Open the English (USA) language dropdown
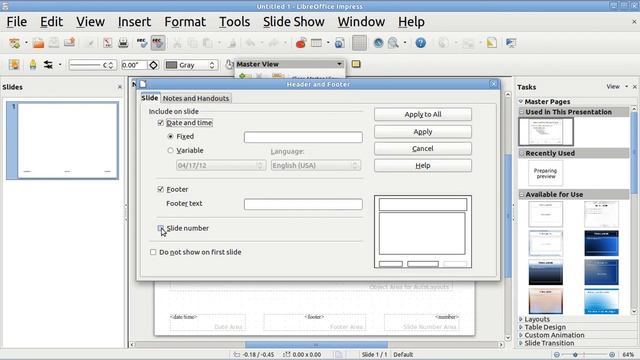This screenshot has width=640, height=360. 316,165
